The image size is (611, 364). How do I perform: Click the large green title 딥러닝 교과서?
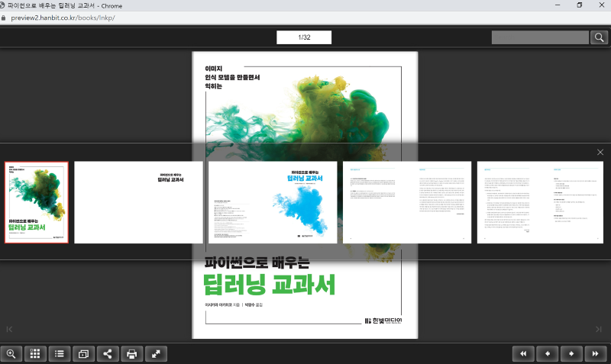(x=269, y=285)
